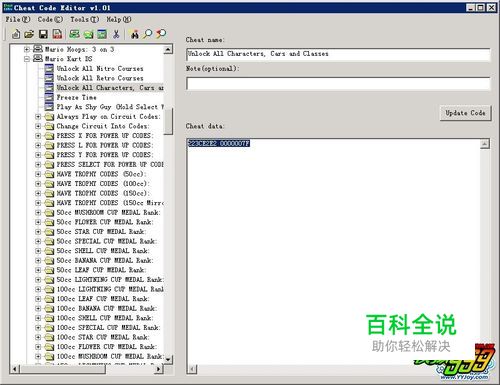The height and width of the screenshot is (385, 500).
Task: Select 50cc STAR CUP MEDAL Rank row
Action: [x=101, y=232]
